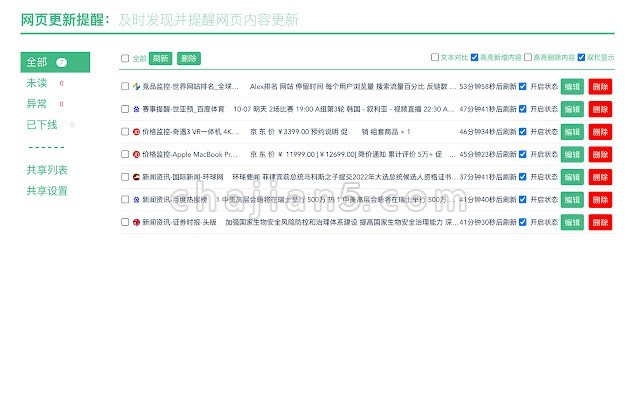This screenshot has width=640, height=400.
Task: Open title 新闻资讯-证券时报-头版
Action: point(179,222)
